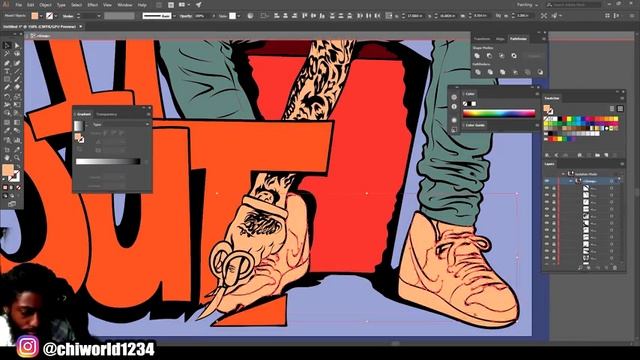
Task: Click the Unite shape mode in Pathfinder
Action: pos(477,56)
